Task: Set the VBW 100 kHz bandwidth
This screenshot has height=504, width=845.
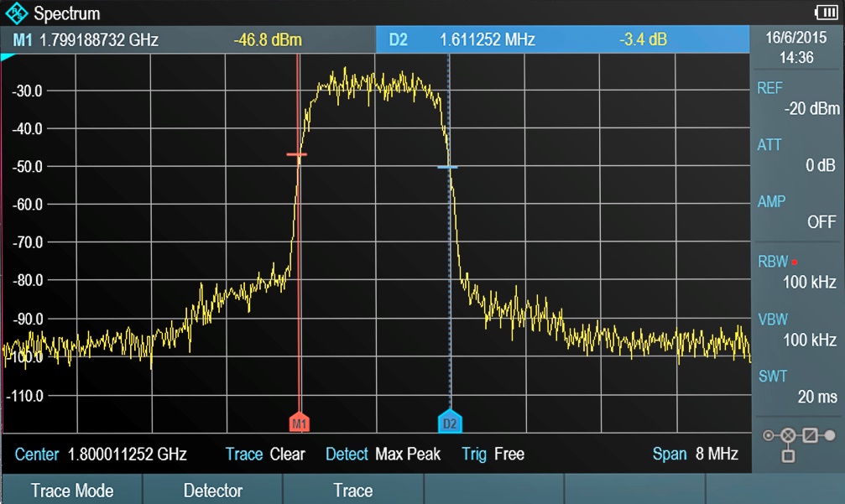Action: point(797,330)
